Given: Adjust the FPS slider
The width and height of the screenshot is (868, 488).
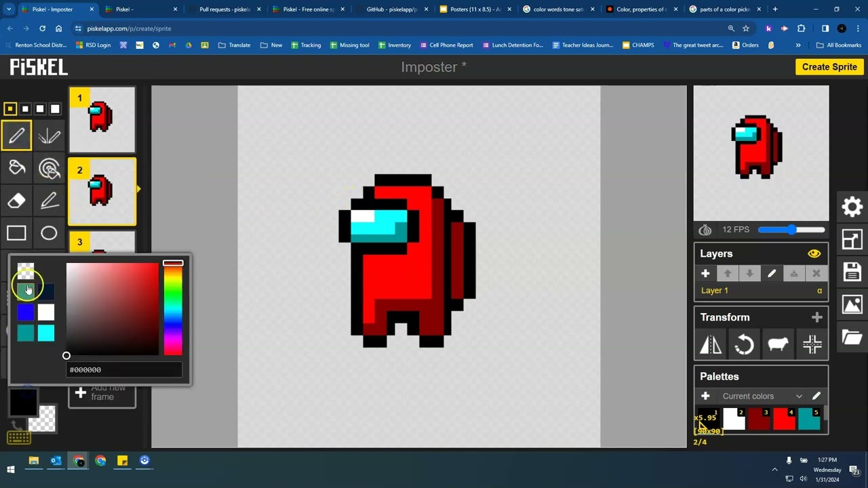Looking at the screenshot, I should pyautogui.click(x=791, y=230).
